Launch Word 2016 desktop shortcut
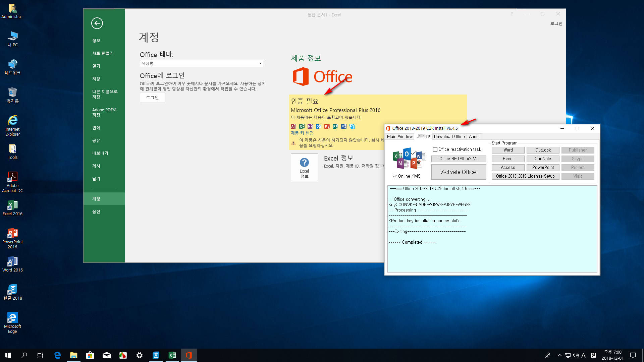The width and height of the screenshot is (644, 362). [12, 264]
